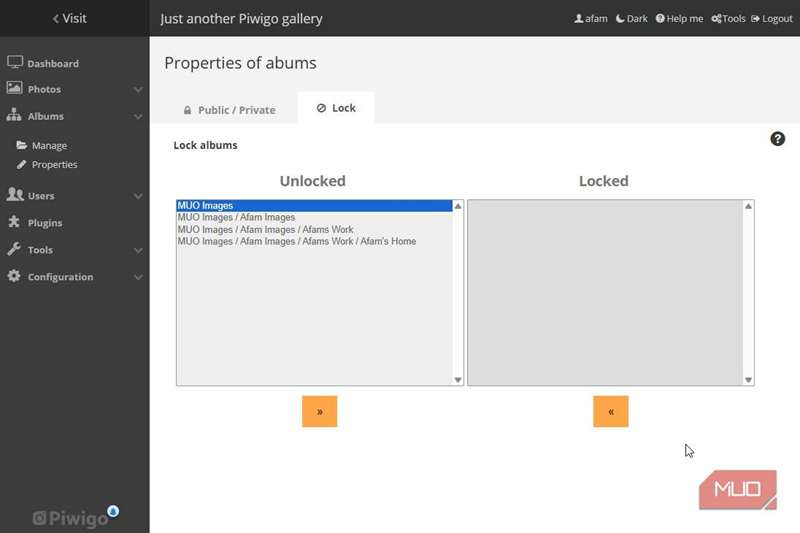This screenshot has height=533, width=800.
Task: Switch to the Public / Private tab
Action: 228,110
